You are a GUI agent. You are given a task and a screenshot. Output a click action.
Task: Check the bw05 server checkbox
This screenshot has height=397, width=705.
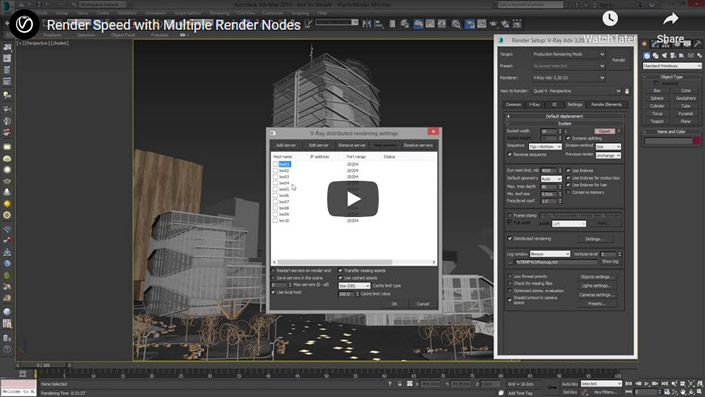click(x=275, y=189)
